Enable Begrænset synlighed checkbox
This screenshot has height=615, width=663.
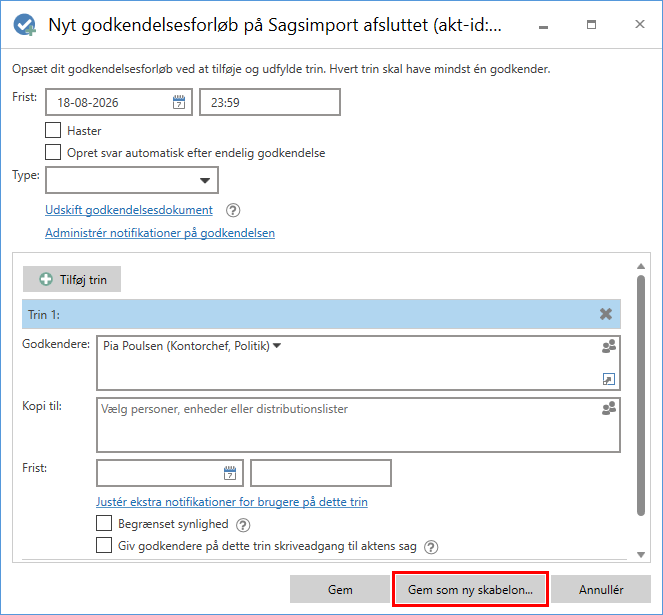click(x=104, y=523)
